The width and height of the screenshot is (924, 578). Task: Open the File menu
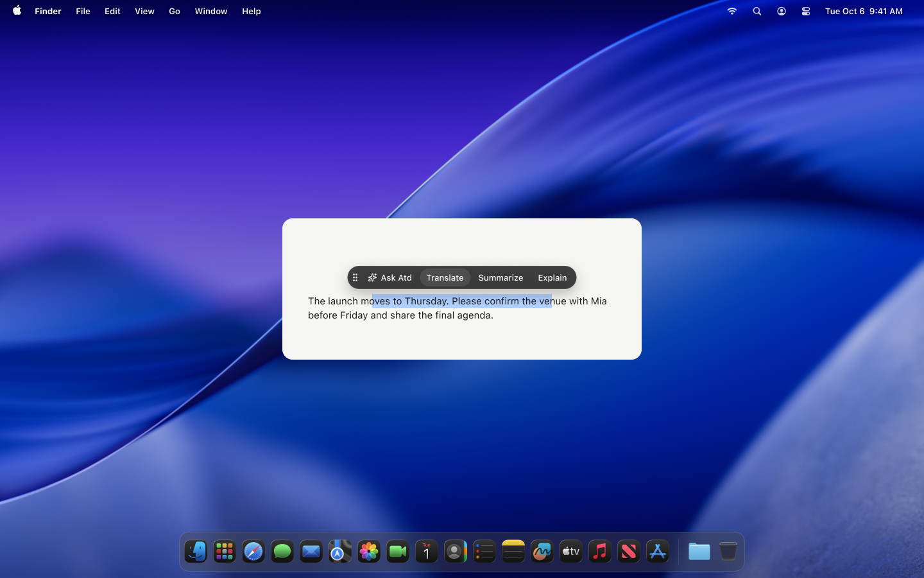click(x=83, y=11)
